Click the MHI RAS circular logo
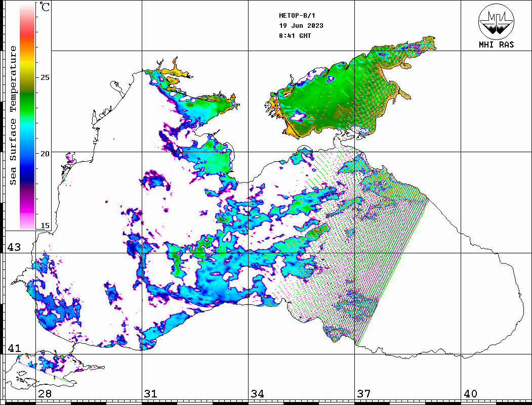 pos(496,21)
